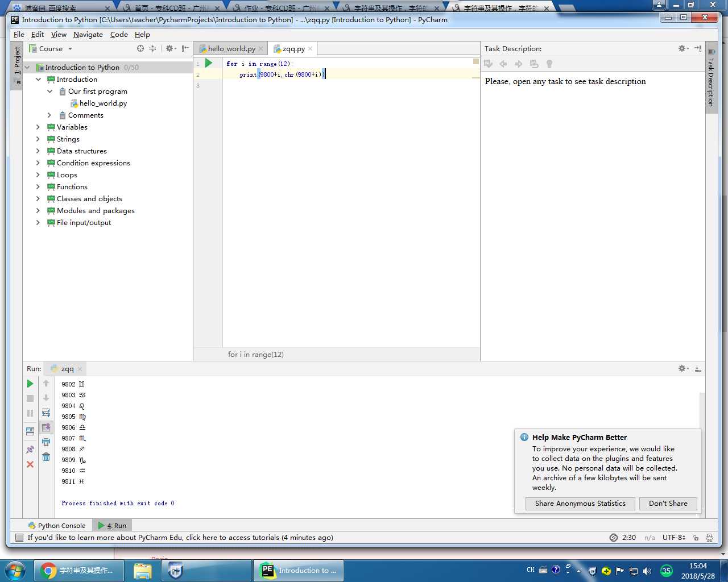Click the Don't Share button

pos(668,503)
